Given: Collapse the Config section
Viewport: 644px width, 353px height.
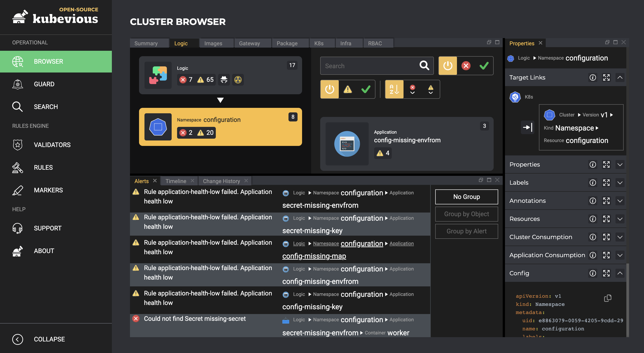Looking at the screenshot, I should click(x=620, y=273).
